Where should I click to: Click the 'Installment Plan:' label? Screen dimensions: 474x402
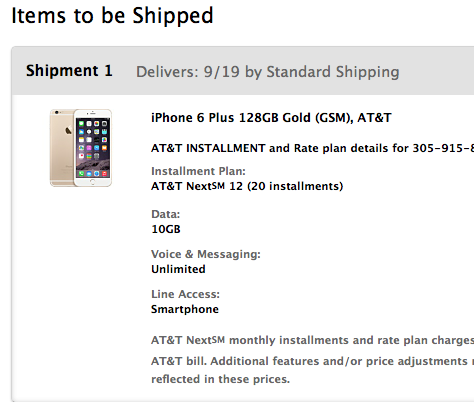pos(198,171)
